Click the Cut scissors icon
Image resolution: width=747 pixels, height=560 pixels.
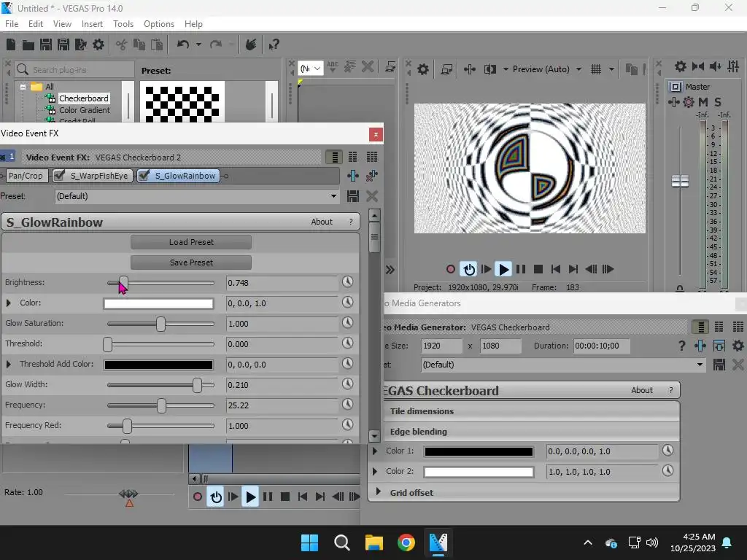click(x=122, y=44)
